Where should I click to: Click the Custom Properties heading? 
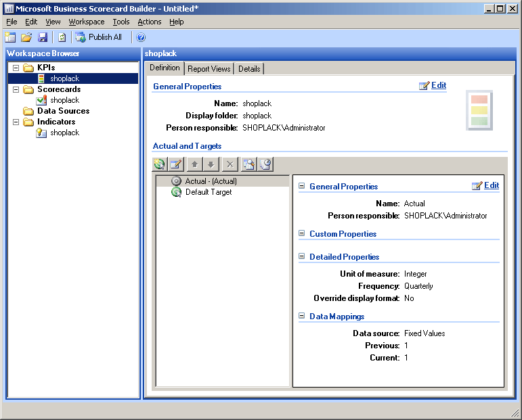(343, 234)
